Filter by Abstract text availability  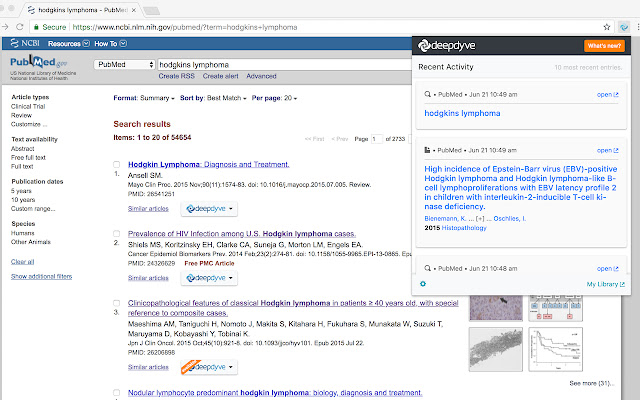pos(22,149)
